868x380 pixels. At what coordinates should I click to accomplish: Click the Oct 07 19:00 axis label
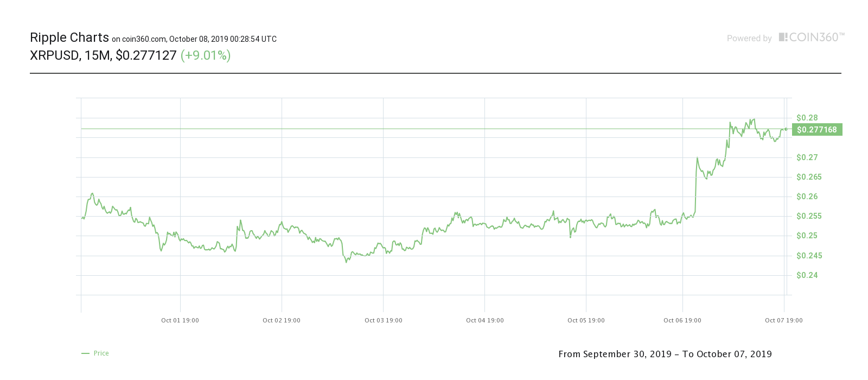tap(784, 320)
